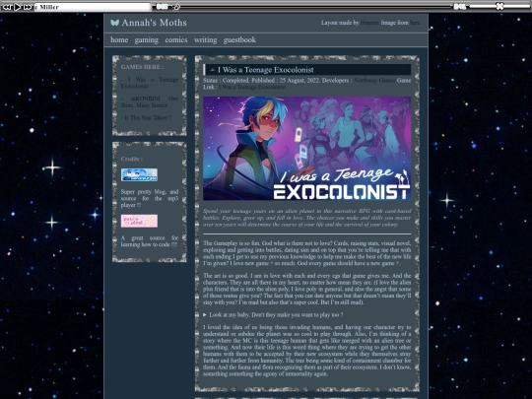Open the guestbook page
The height and width of the screenshot is (399, 532).
click(239, 40)
